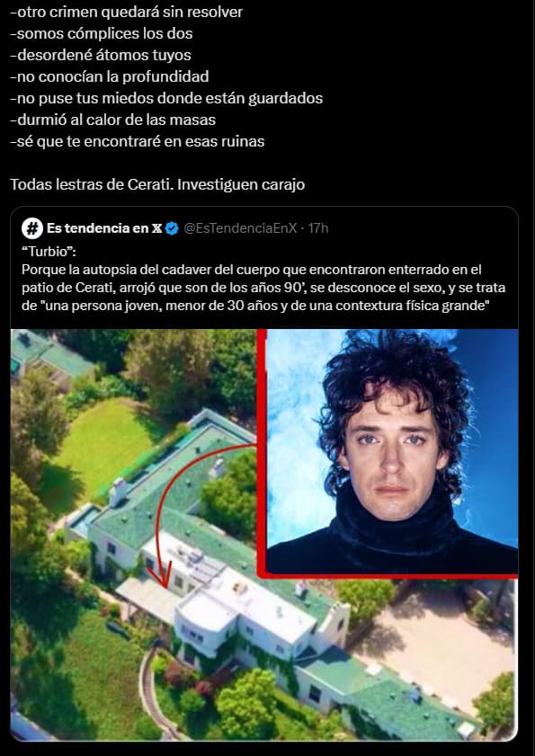Click the line "desordené átomos tuyos"
Viewport: 535px width, 756px height.
click(101, 55)
